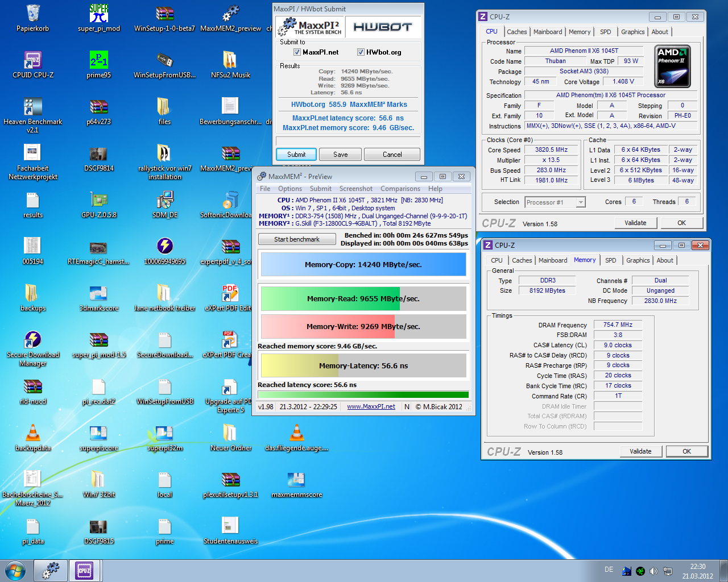Open MaxxMEM Options menu
Viewport: 728px width, 582px height.
tap(290, 189)
